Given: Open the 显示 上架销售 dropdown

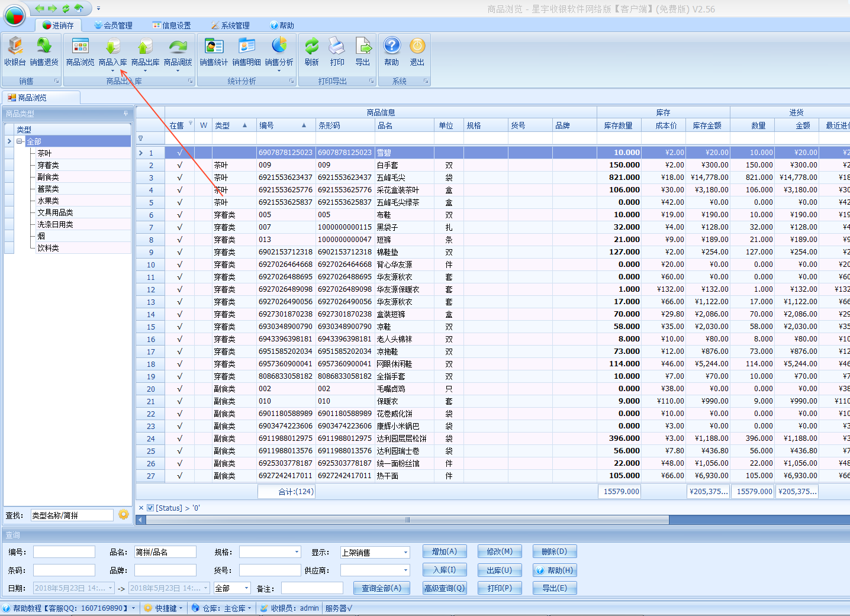Looking at the screenshot, I should (x=405, y=552).
